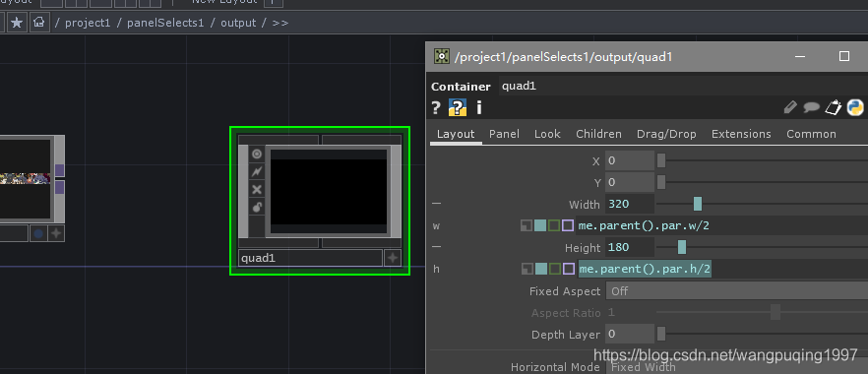Set w parameter to bind mode (purple square)

(x=568, y=225)
